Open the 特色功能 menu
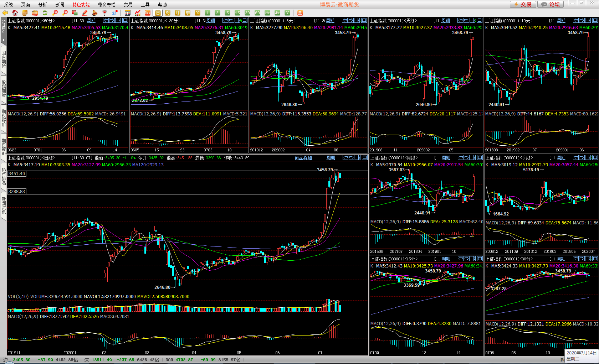 coord(81,5)
